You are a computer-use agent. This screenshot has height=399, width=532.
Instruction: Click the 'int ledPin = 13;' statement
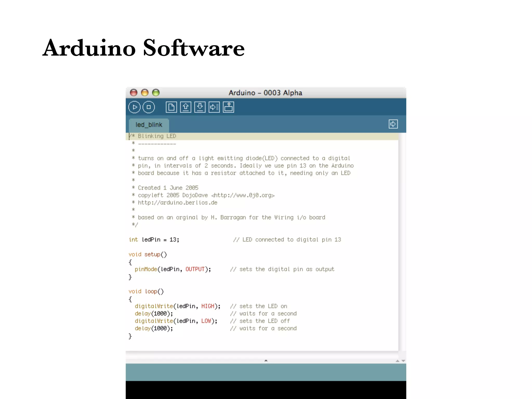tap(154, 240)
